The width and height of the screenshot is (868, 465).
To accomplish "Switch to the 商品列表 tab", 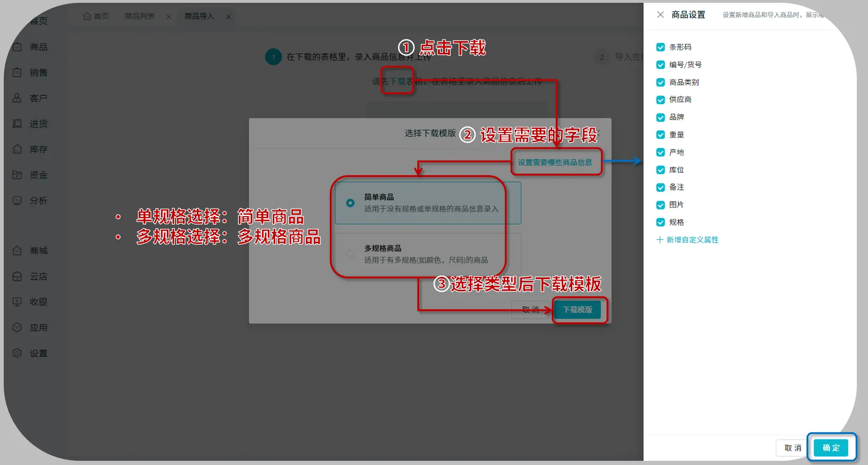I will pyautogui.click(x=139, y=16).
